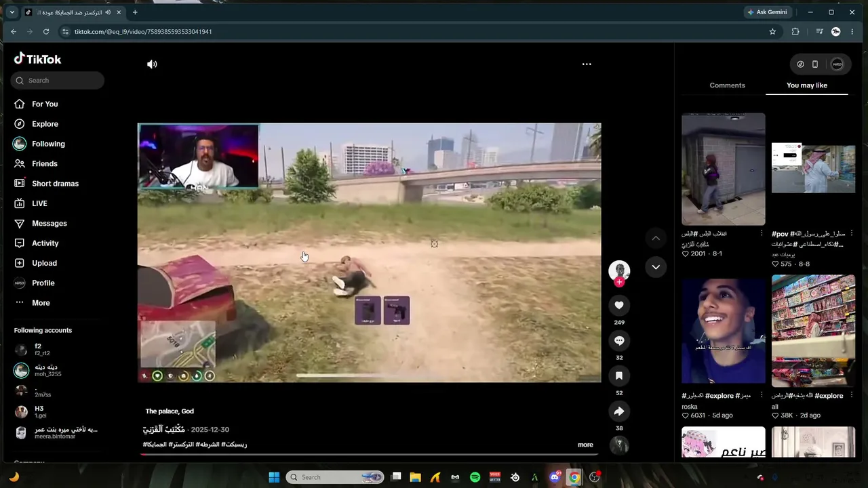Open the video's three-dot options menu

point(587,64)
